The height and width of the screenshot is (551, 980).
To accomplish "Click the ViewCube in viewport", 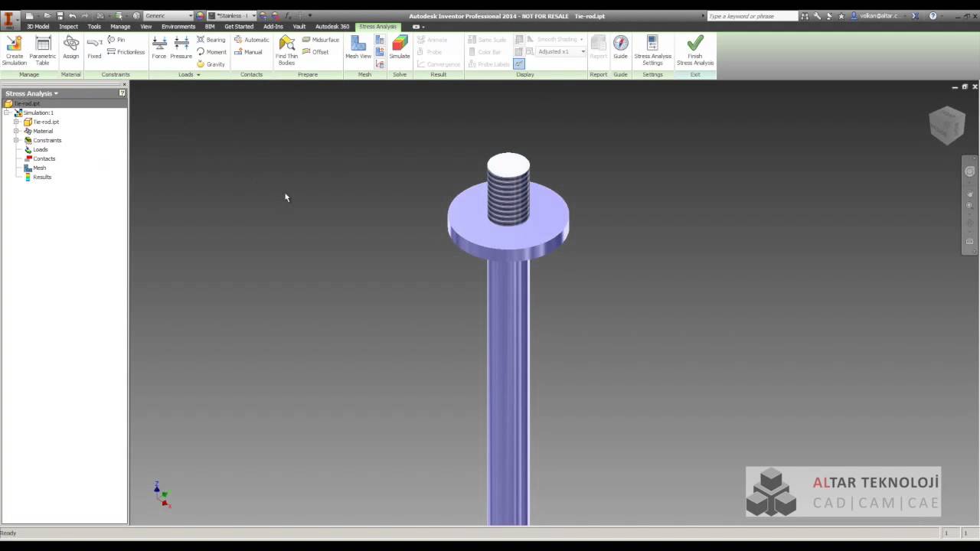I will click(947, 125).
